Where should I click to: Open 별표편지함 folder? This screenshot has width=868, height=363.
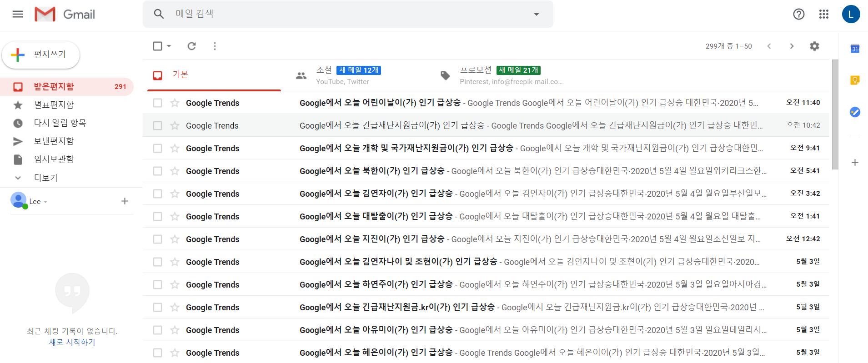coord(67,105)
